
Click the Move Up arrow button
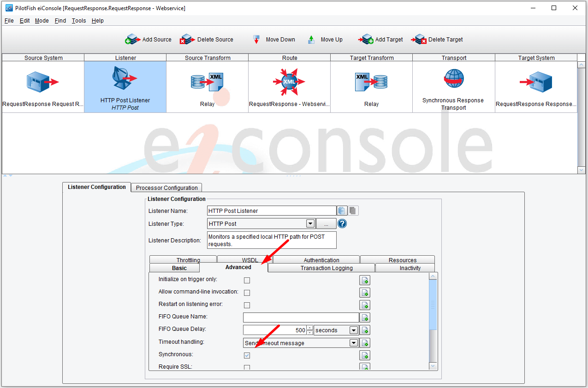coord(325,40)
